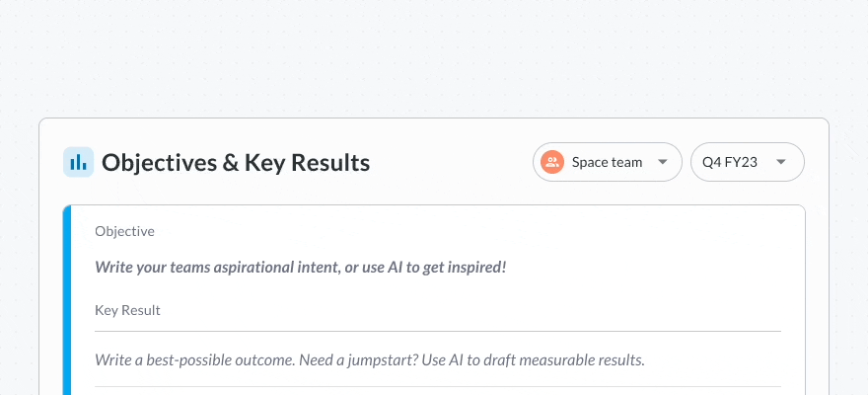Click the Objectives & Key Results heading
The image size is (868, 395).
[236, 162]
